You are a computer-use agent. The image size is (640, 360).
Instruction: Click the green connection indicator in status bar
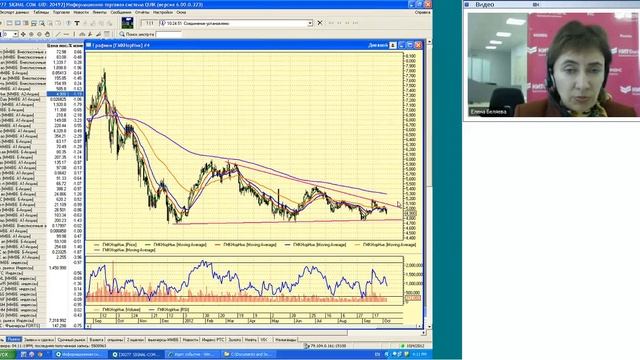tap(402, 346)
